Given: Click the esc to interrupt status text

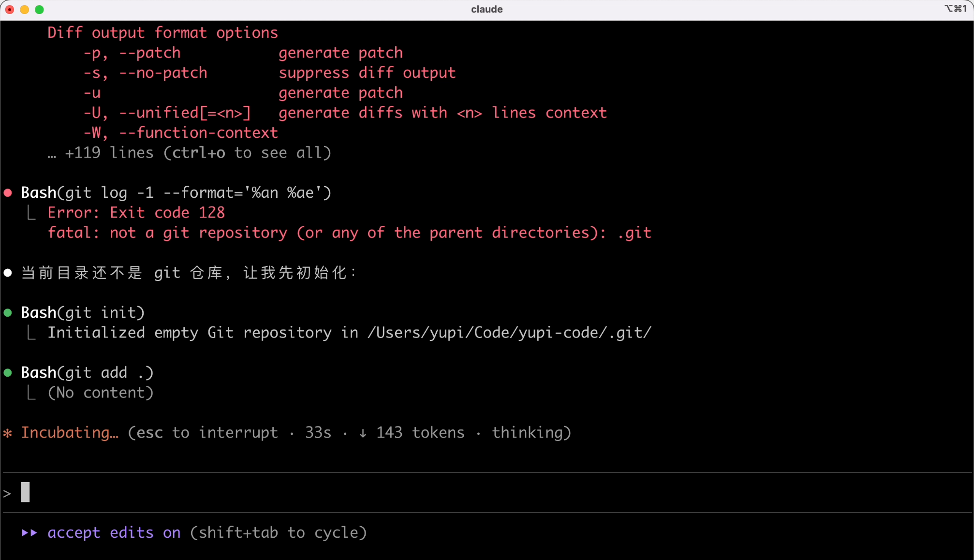Looking at the screenshot, I should pyautogui.click(x=207, y=433).
